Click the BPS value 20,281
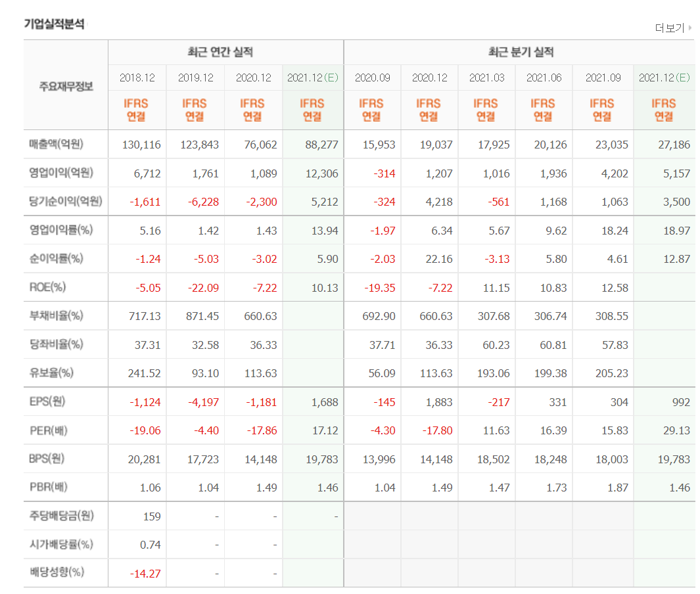Image resolution: width=700 pixels, height=594 pixels. click(x=144, y=460)
